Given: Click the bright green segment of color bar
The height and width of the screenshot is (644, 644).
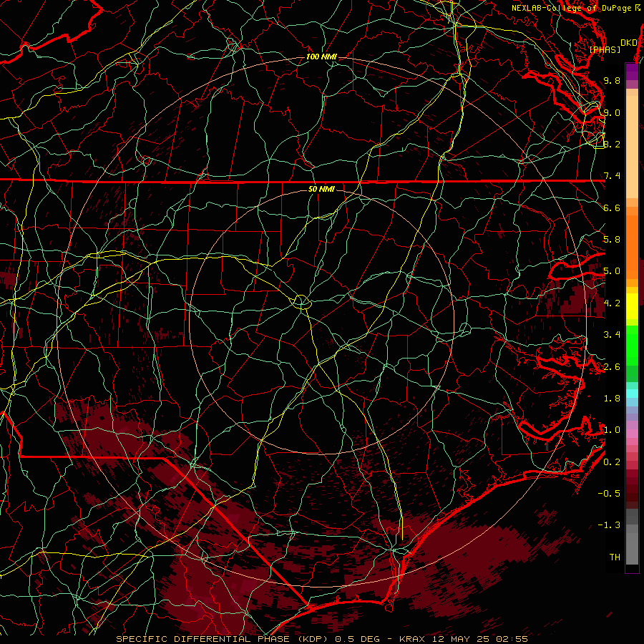Looking at the screenshot, I should click(632, 344).
